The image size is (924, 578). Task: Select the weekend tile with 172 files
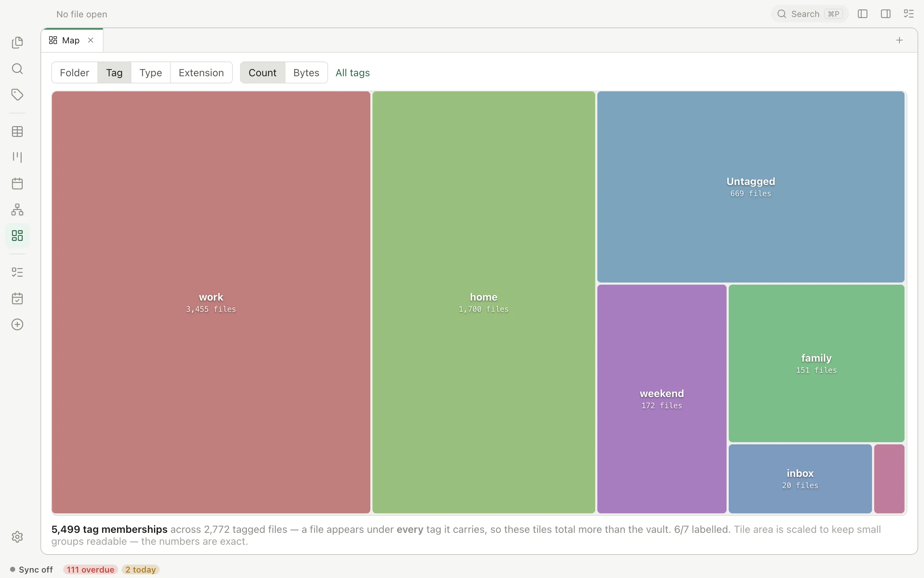pyautogui.click(x=662, y=399)
